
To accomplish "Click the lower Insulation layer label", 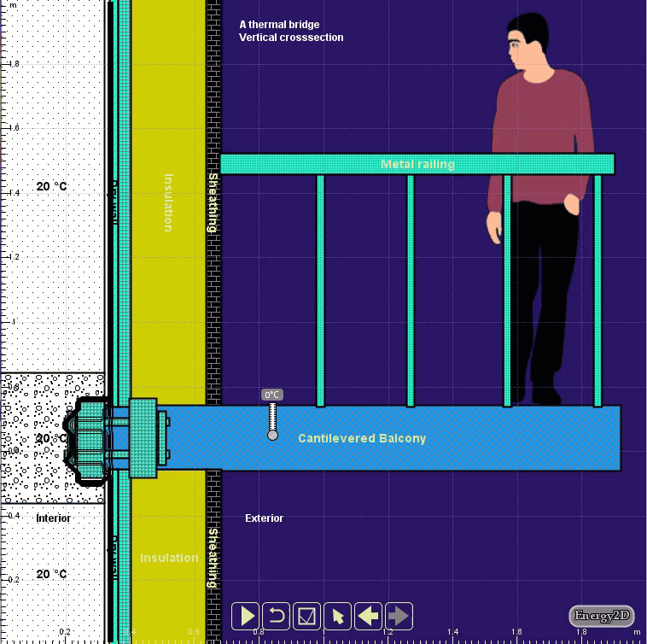I will click(x=169, y=558).
